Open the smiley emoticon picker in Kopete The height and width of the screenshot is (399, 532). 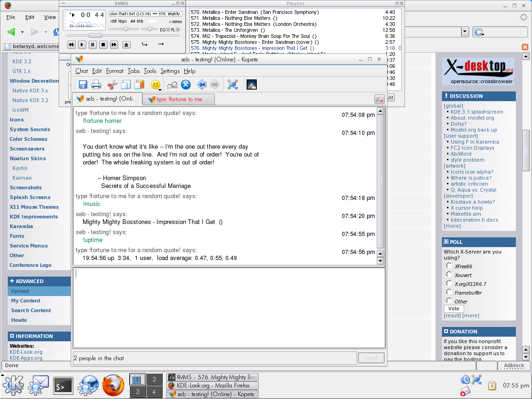point(156,85)
